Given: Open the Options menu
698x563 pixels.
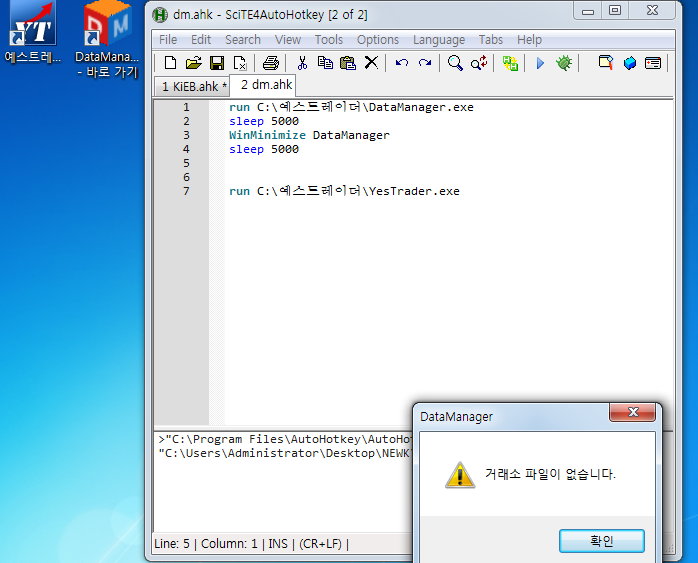Looking at the screenshot, I should click(x=377, y=39).
